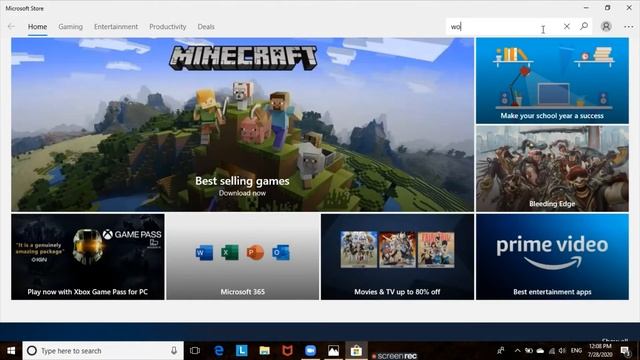Image resolution: width=640 pixels, height=360 pixels.
Task: Click the Download now link
Action: coord(242,193)
